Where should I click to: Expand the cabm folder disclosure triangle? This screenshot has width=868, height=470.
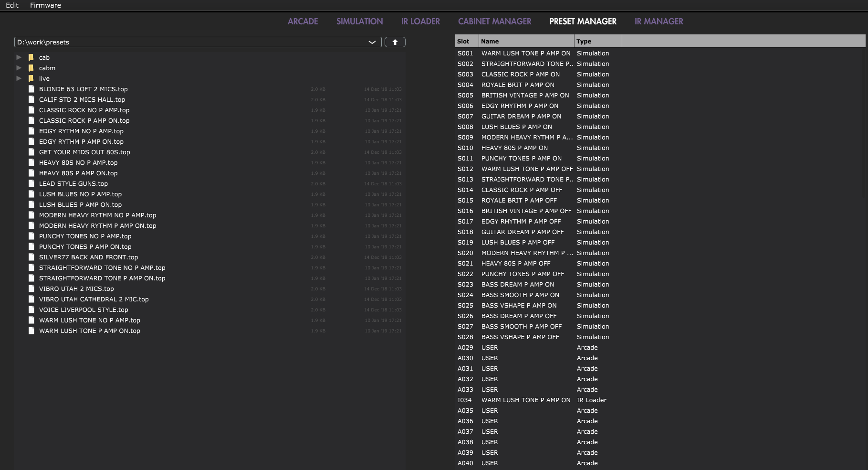click(x=19, y=68)
